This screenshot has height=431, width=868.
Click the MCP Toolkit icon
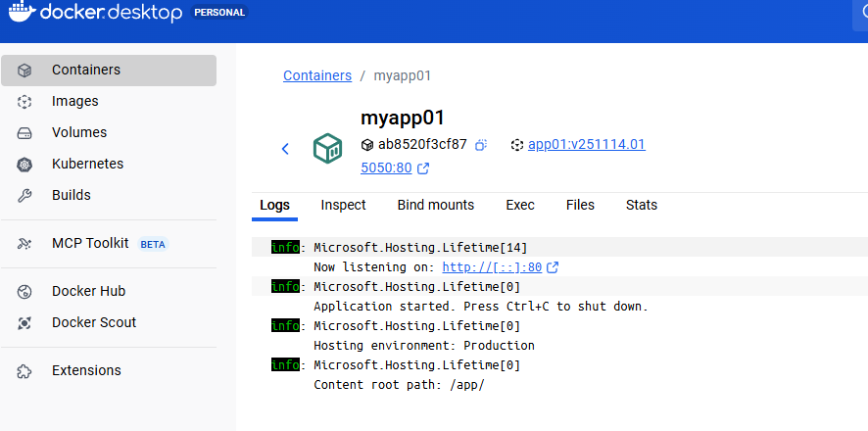click(x=25, y=244)
